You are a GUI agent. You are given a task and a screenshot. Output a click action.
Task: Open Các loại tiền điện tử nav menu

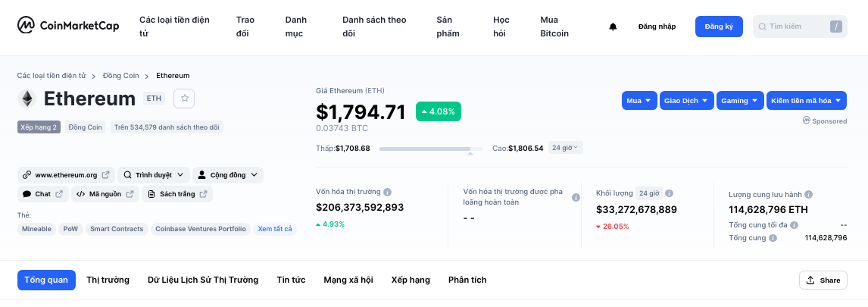174,27
